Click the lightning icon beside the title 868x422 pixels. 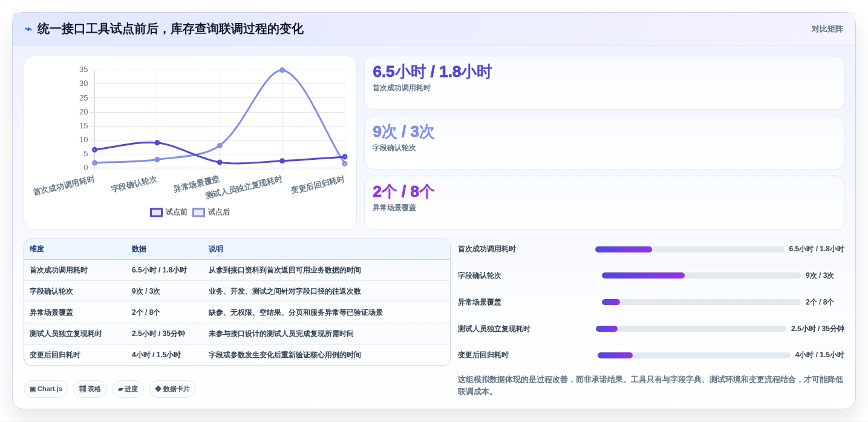[28, 29]
